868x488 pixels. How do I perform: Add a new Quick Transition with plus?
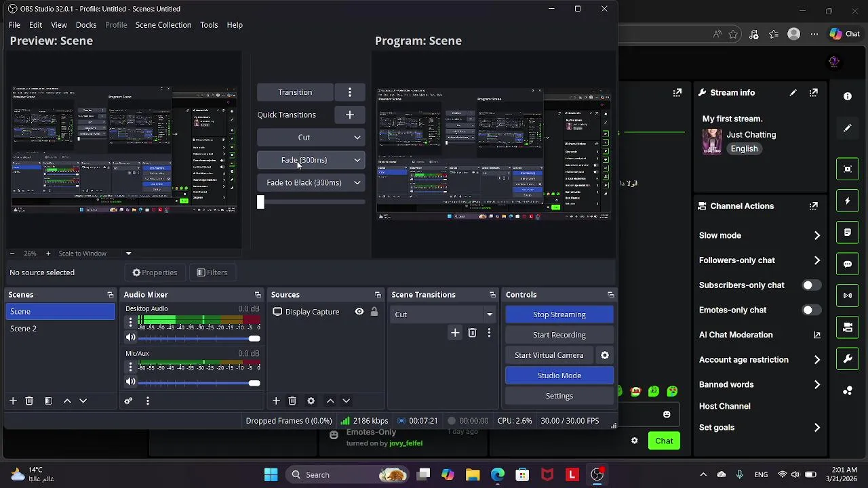click(350, 115)
